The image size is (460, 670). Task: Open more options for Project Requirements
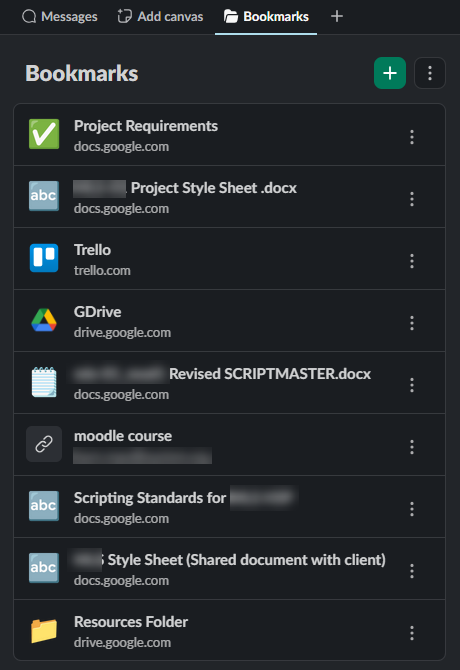point(412,137)
